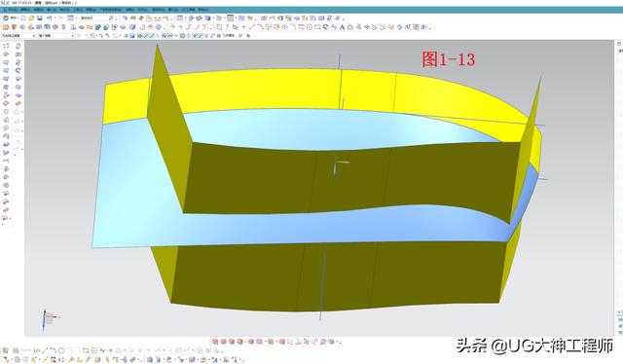Click the Undo arrow icon
The image size is (623, 364).
click(50, 18)
